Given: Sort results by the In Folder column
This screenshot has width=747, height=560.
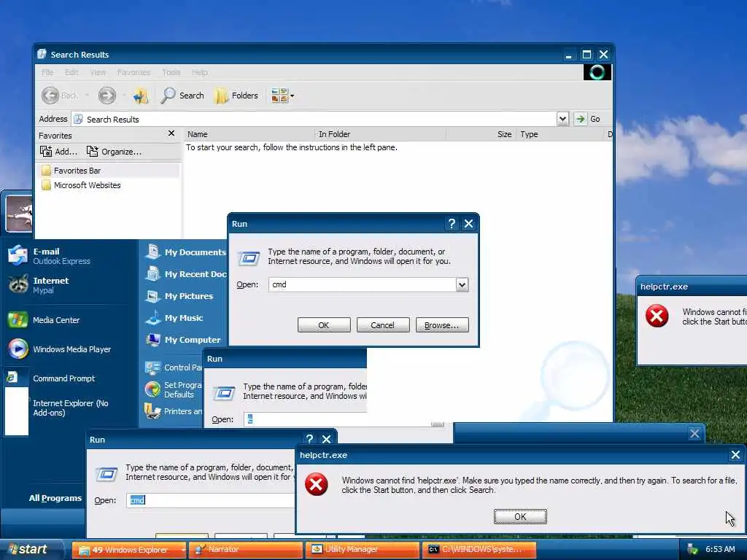Looking at the screenshot, I should pos(381,134).
